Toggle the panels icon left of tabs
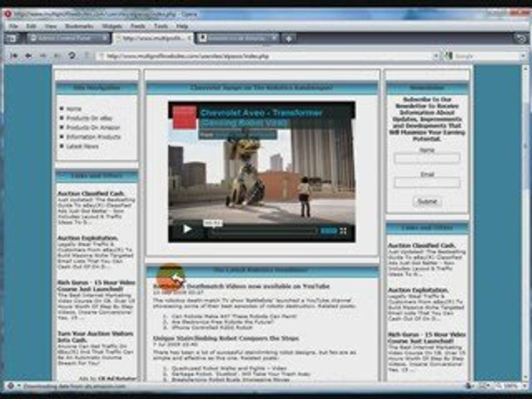Screen dimensions: 532x399 (x=12, y=38)
